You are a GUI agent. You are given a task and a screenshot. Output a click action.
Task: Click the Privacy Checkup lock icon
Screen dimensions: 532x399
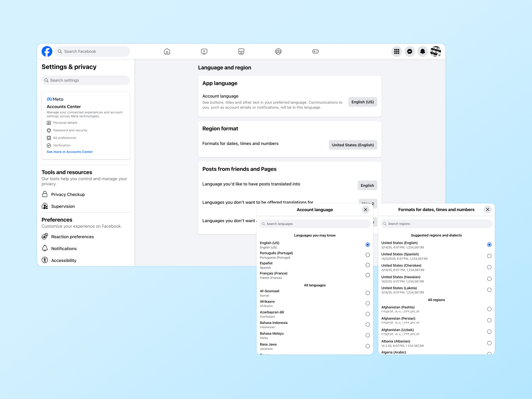(45, 194)
